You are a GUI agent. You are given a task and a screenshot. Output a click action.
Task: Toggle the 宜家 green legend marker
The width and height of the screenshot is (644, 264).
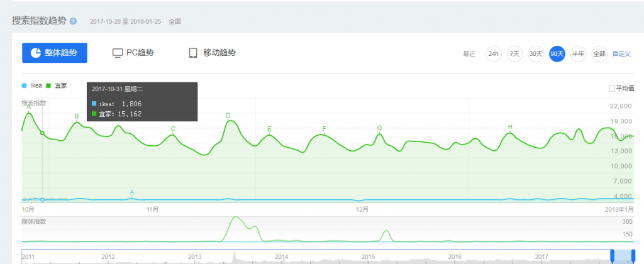pyautogui.click(x=48, y=85)
